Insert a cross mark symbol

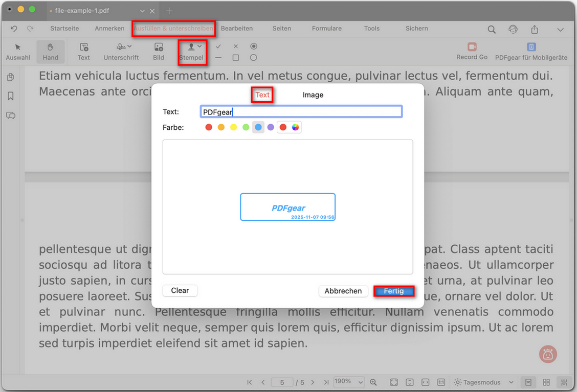pyautogui.click(x=236, y=47)
